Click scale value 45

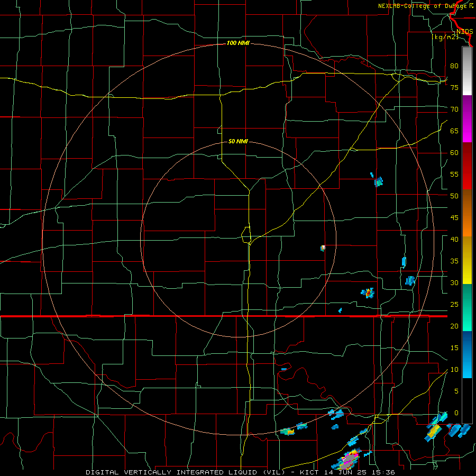(x=454, y=218)
